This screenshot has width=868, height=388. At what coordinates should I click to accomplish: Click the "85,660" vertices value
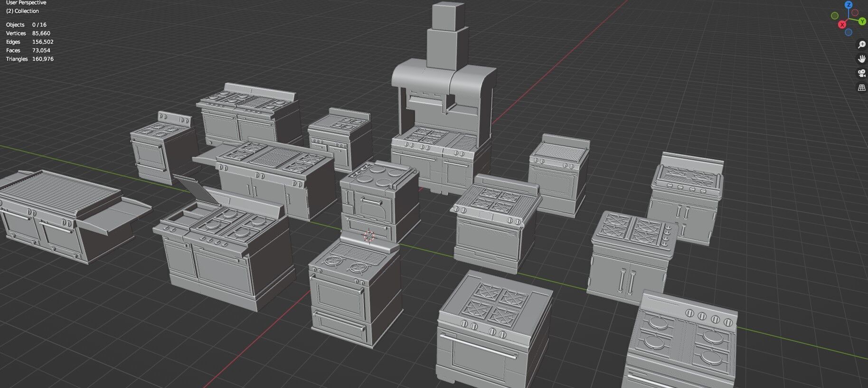[41, 33]
